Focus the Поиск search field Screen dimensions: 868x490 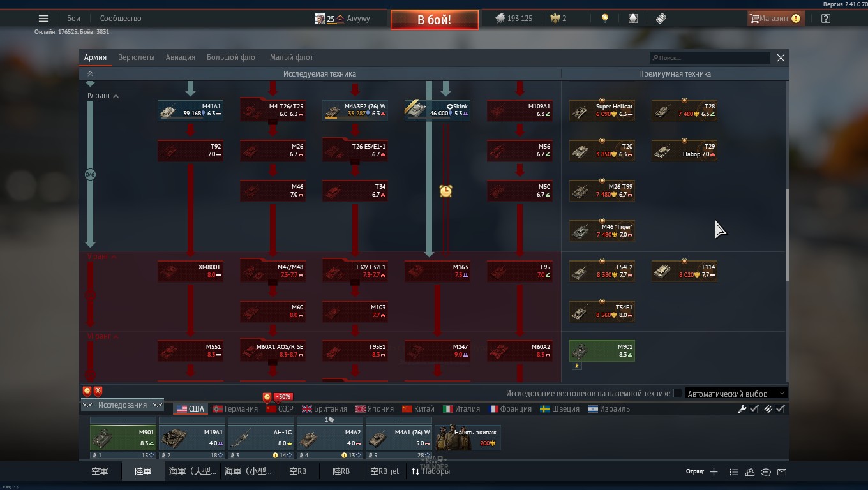coord(710,58)
